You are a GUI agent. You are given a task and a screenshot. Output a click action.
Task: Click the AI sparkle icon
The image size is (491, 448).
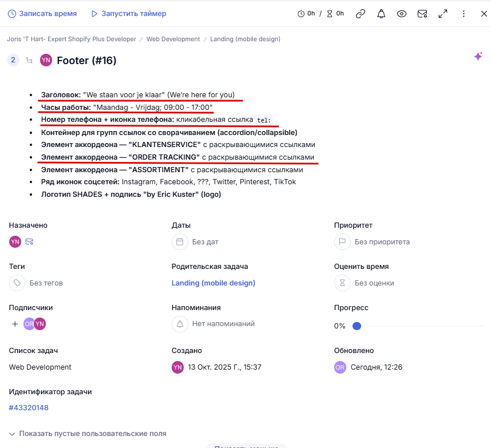[478, 57]
